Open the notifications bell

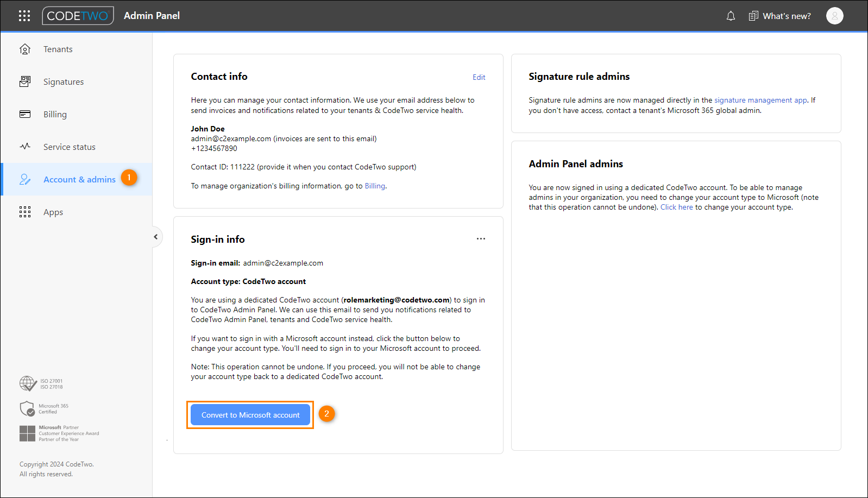(x=731, y=16)
